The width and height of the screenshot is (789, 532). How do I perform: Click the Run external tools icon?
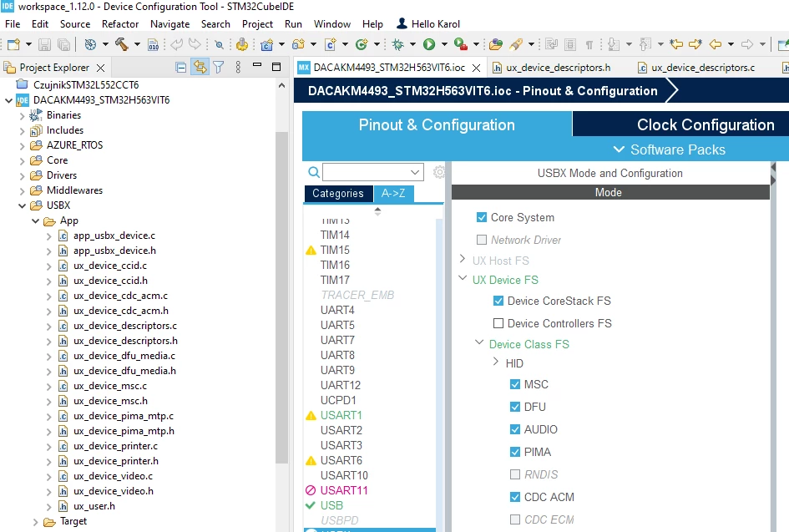point(460,44)
